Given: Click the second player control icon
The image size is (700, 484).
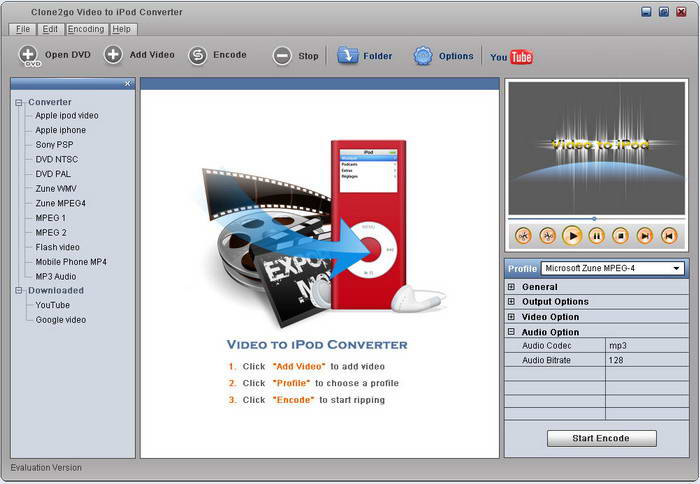Looking at the screenshot, I should point(547,235).
